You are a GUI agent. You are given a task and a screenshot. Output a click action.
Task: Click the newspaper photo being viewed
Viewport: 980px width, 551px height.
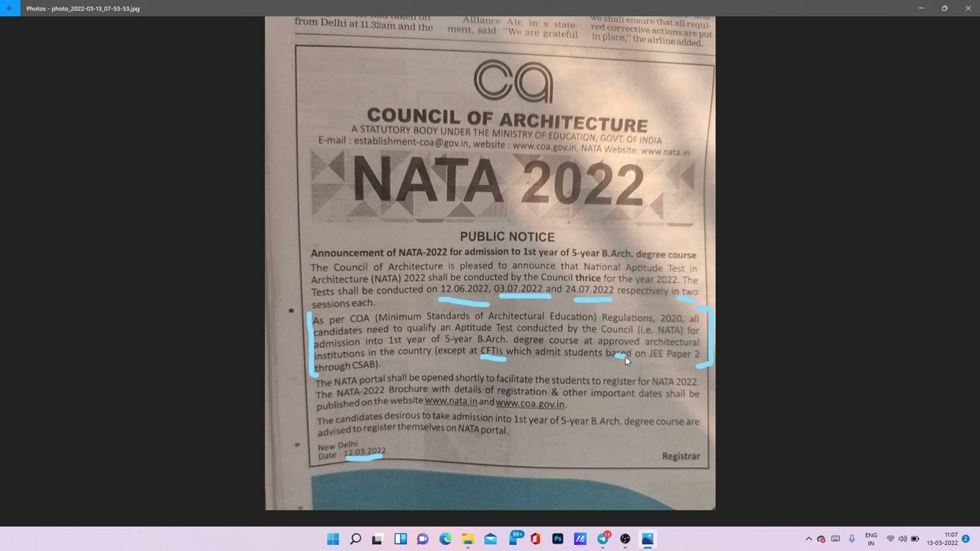pyautogui.click(x=490, y=262)
